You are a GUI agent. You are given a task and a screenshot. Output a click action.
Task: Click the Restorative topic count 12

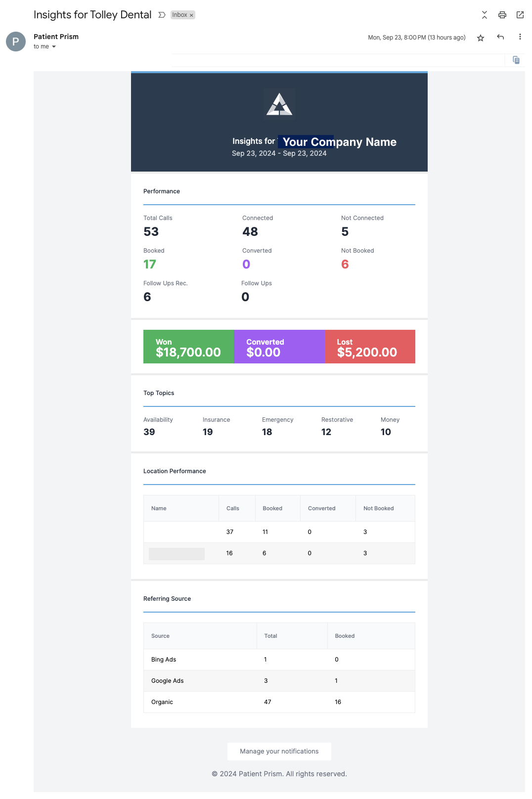pos(326,432)
